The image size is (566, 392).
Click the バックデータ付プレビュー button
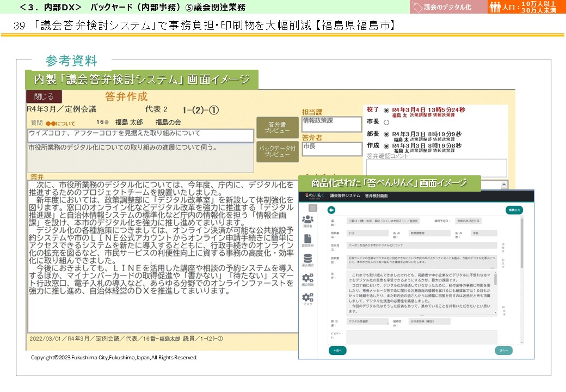click(x=277, y=151)
